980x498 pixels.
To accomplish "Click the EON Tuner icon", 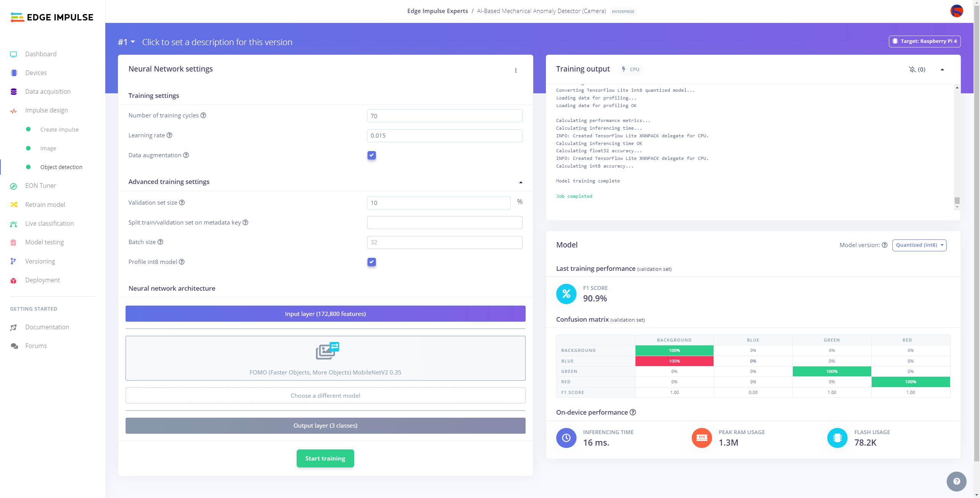I will tap(13, 186).
